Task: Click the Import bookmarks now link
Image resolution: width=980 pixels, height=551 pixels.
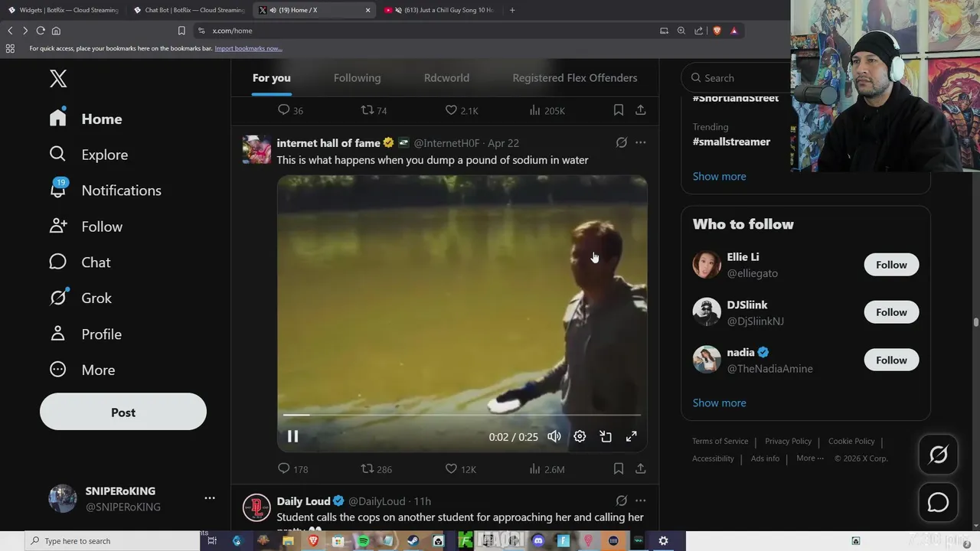Action: pos(248,48)
